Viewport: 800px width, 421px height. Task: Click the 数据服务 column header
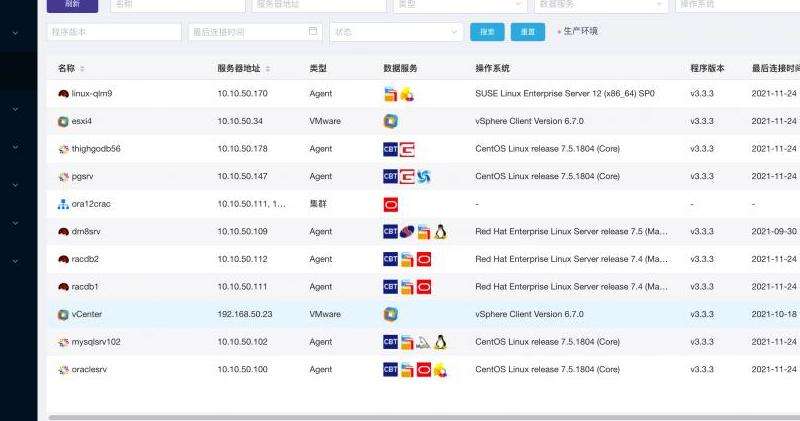pos(401,68)
